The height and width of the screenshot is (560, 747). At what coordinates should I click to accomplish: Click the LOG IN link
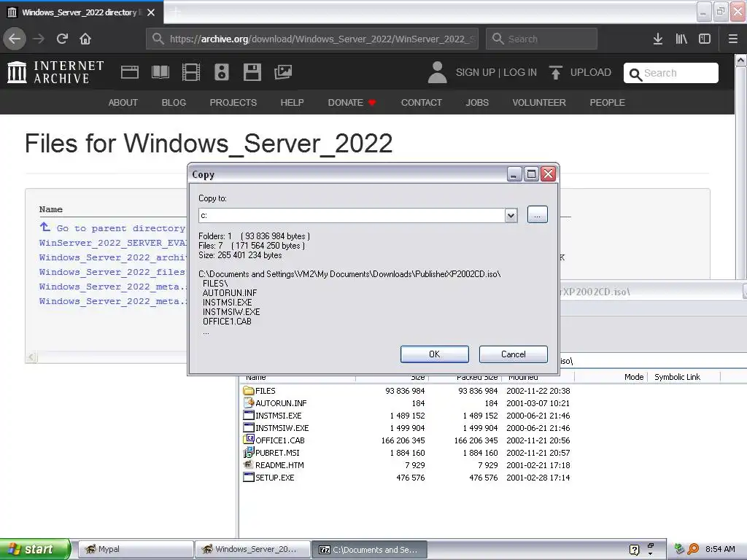point(520,72)
